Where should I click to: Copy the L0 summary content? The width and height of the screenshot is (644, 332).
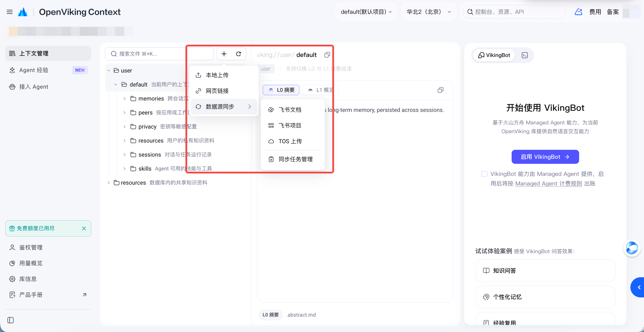click(441, 90)
